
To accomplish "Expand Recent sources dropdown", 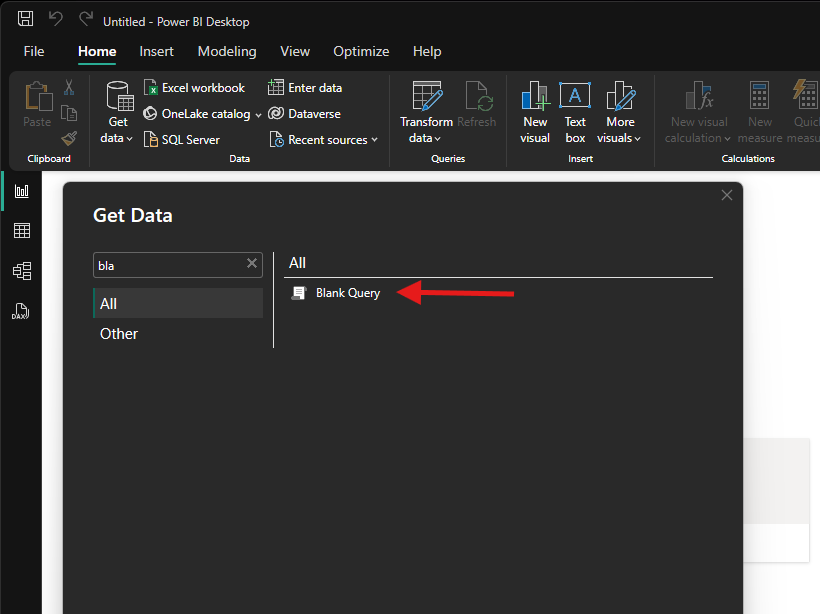I will (374, 140).
